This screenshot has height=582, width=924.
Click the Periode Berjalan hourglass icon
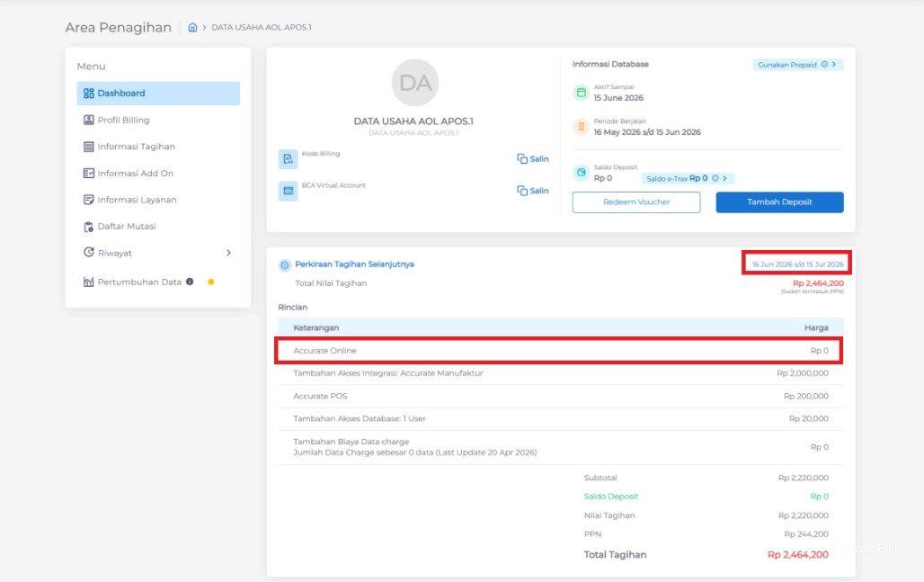coord(581,126)
